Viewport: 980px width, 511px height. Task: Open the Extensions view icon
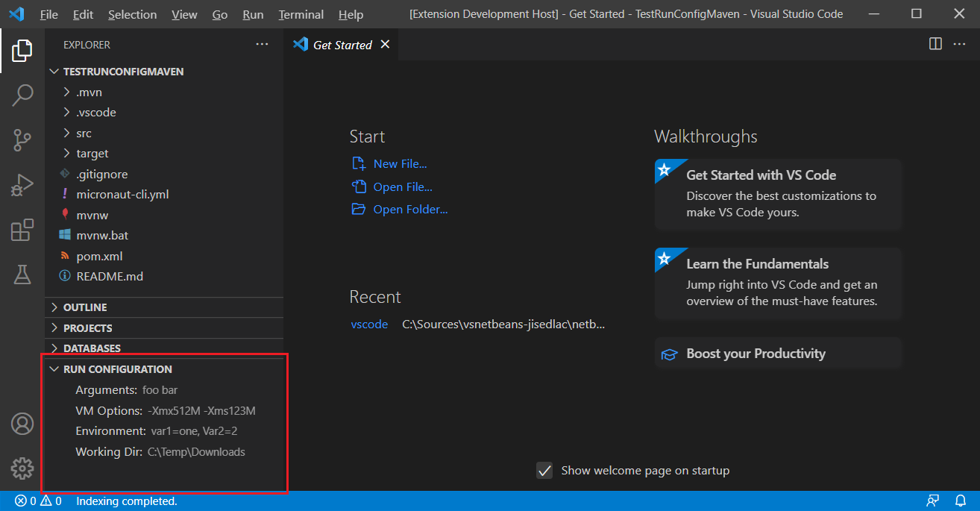pos(22,230)
